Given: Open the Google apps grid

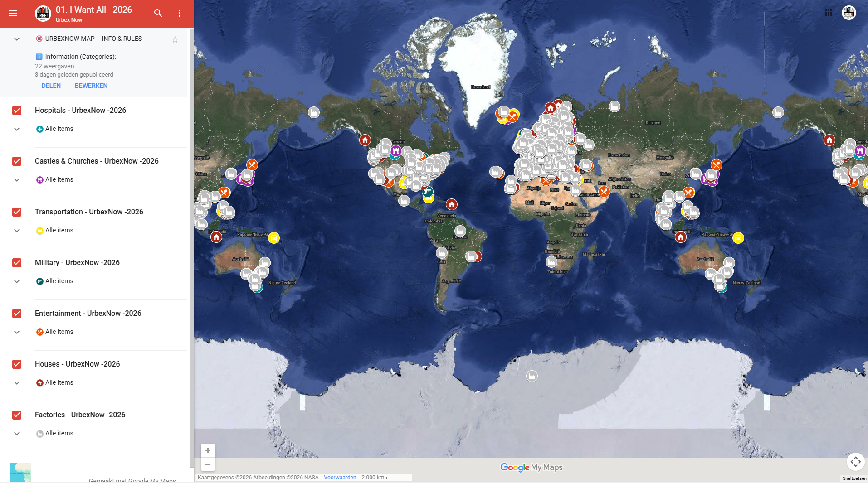Looking at the screenshot, I should 828,13.
